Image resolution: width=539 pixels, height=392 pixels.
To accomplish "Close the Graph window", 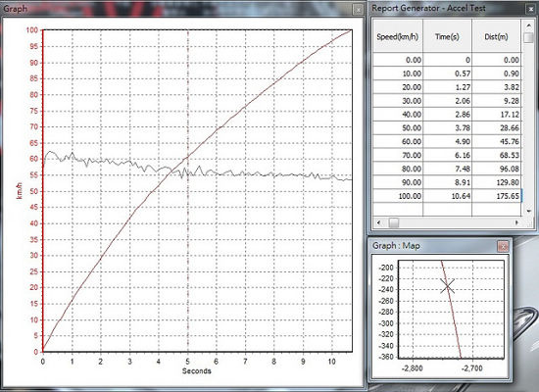I will [x=358, y=9].
